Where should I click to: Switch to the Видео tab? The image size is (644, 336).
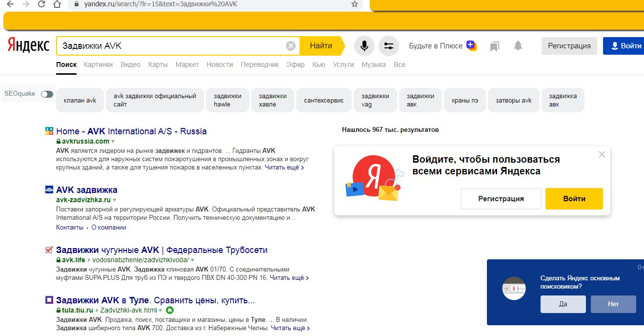(x=131, y=64)
